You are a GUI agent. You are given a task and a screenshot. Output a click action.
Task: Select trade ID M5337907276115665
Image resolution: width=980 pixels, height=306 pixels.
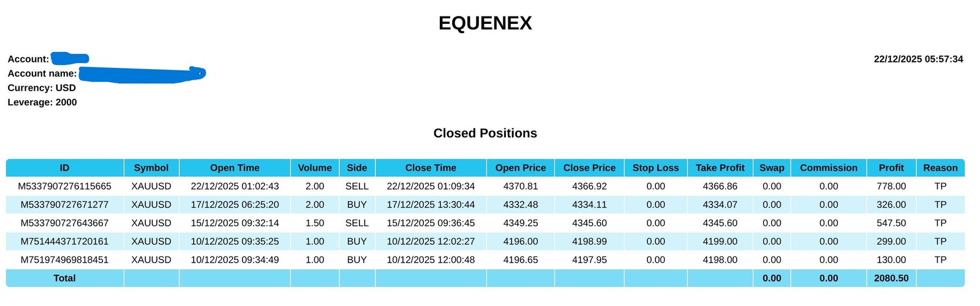[64, 186]
